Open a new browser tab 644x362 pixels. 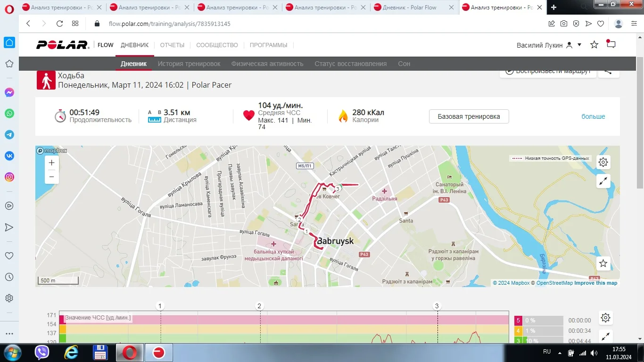coord(553,7)
